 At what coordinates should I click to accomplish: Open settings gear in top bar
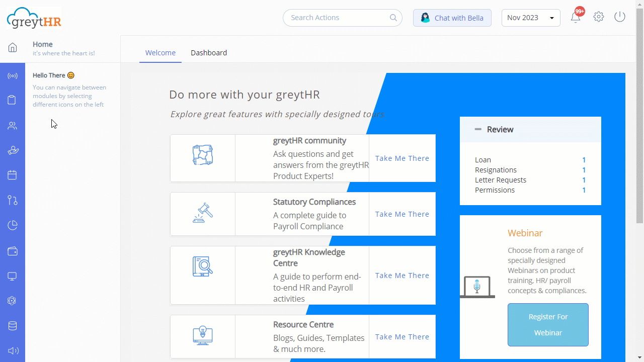tap(598, 17)
